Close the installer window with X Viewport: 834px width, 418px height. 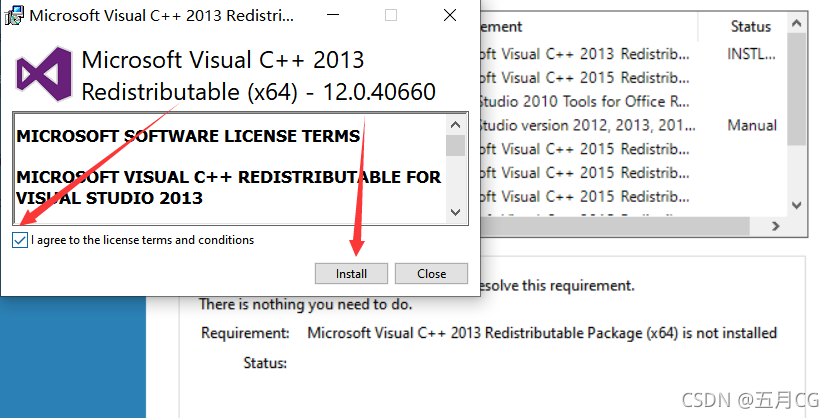(x=449, y=15)
